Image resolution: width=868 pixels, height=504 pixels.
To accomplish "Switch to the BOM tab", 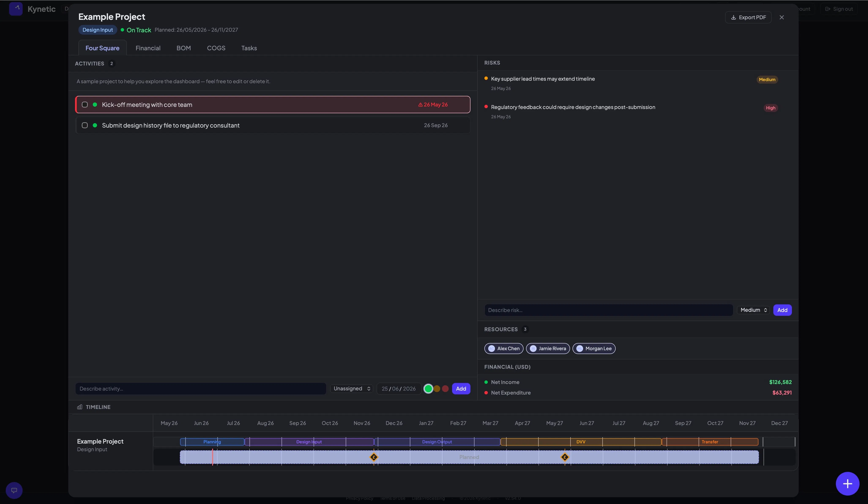I will 184,48.
